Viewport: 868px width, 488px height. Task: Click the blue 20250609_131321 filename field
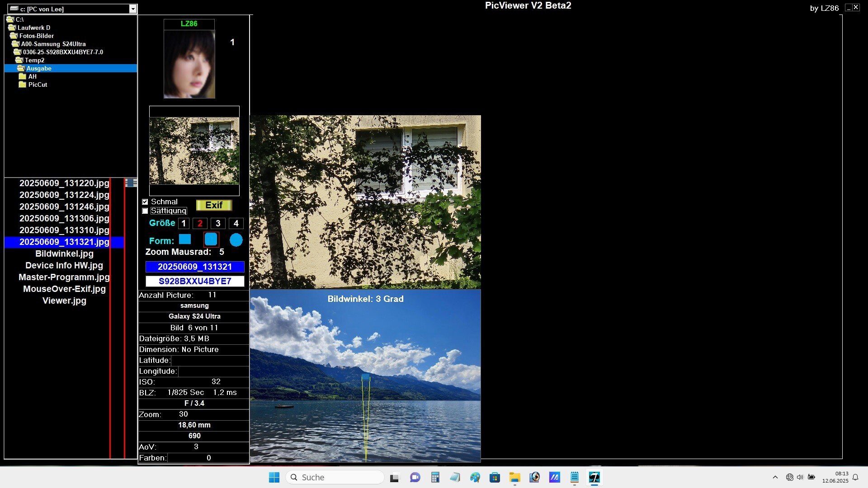click(x=195, y=267)
